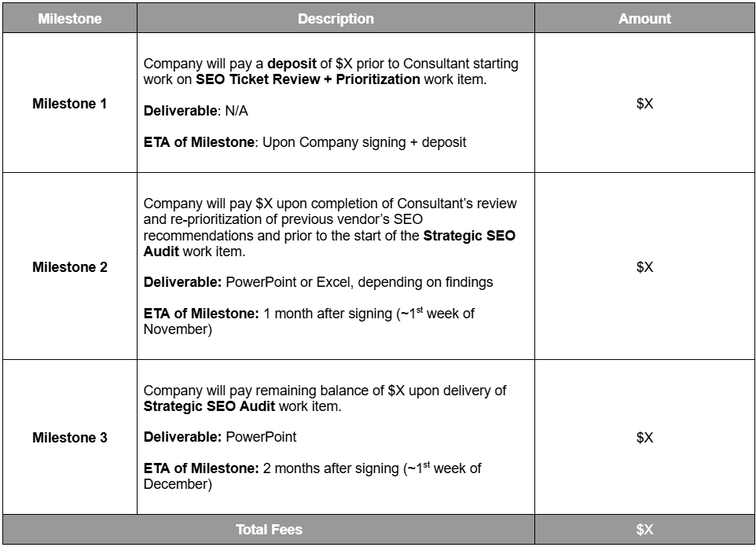Click the "Deliverable: N/A" line
Image resolution: width=756 pixels, height=547 pixels.
pyautogui.click(x=196, y=111)
